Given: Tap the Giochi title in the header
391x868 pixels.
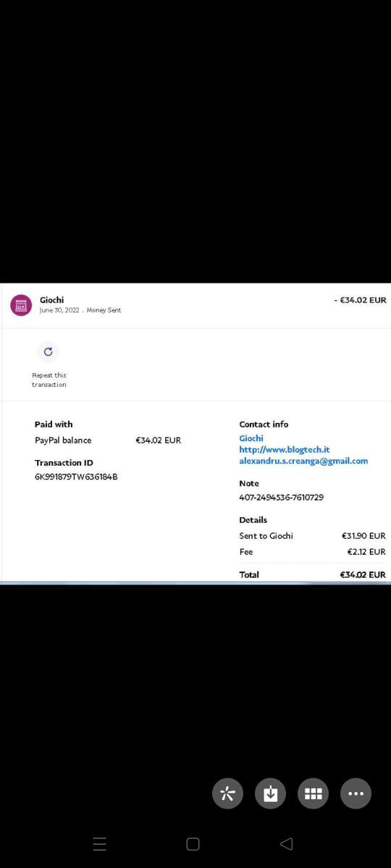Looking at the screenshot, I should (51, 299).
